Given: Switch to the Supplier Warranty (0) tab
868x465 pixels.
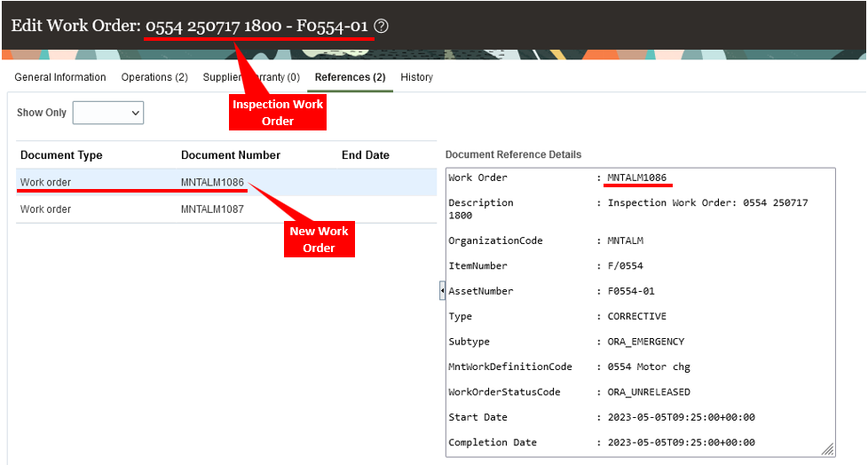Looking at the screenshot, I should 251,77.
